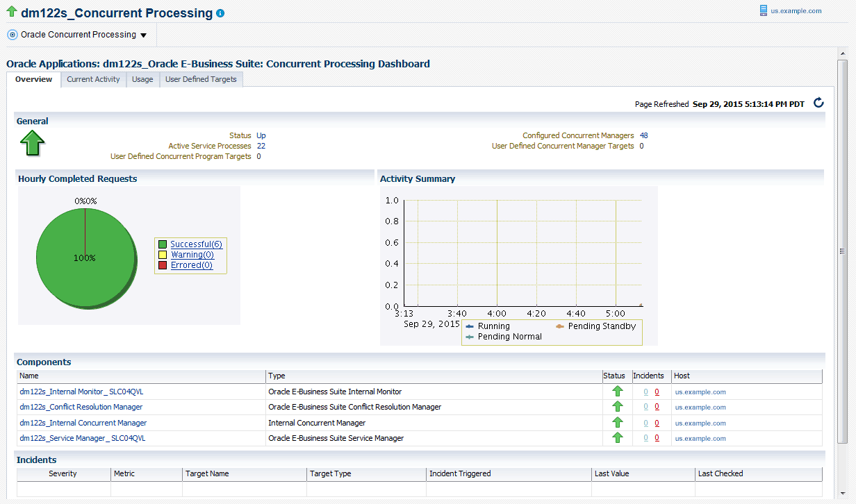The width and height of the screenshot is (856, 504).
Task: Click the Errored(0) legend link
Action: tap(192, 265)
